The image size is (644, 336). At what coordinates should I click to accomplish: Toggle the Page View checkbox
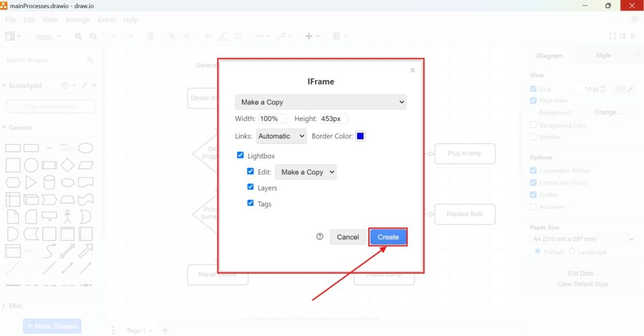coord(533,100)
